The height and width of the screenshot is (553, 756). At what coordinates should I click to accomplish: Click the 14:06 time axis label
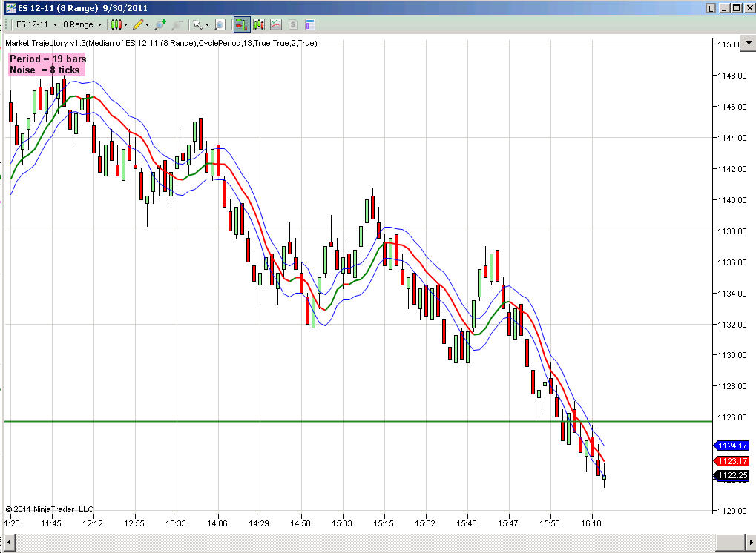217,523
